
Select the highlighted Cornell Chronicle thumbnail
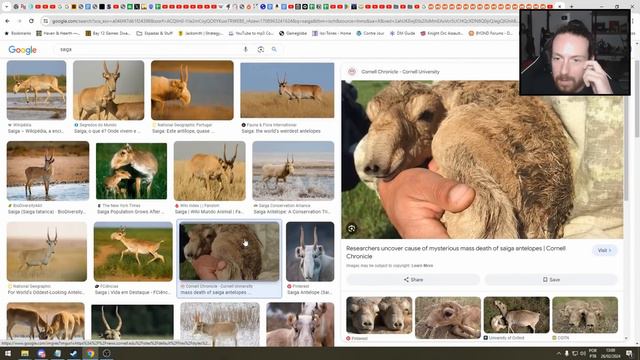tap(229, 251)
